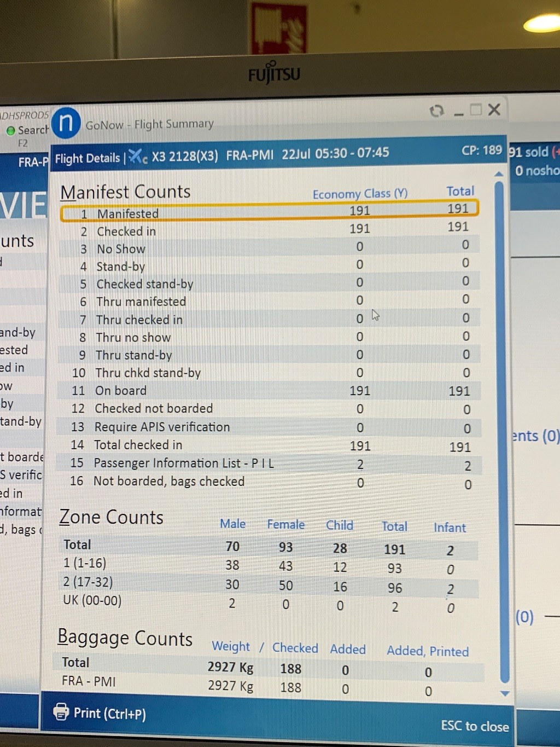Click the airplane icon beside Flight Details
Viewport: 560px width, 747px height.
[x=137, y=157]
